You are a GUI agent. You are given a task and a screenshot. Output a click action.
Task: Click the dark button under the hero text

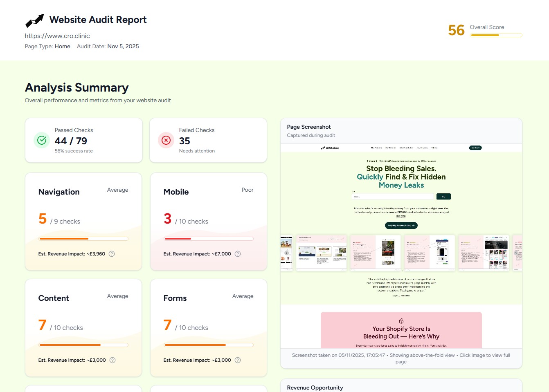click(x=401, y=225)
